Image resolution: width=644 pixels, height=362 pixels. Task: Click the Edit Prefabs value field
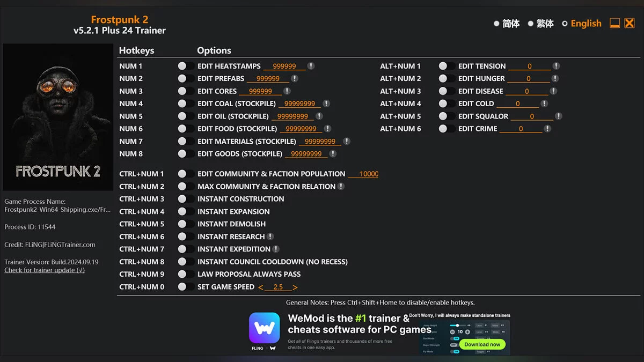(x=267, y=79)
